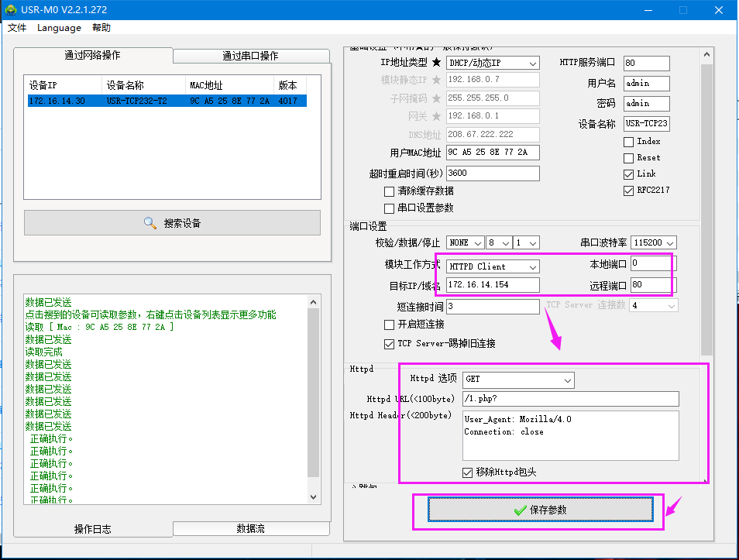This screenshot has height=560, width=739.
Task: Click the USR-M0 app icon in title bar
Action: point(11,10)
